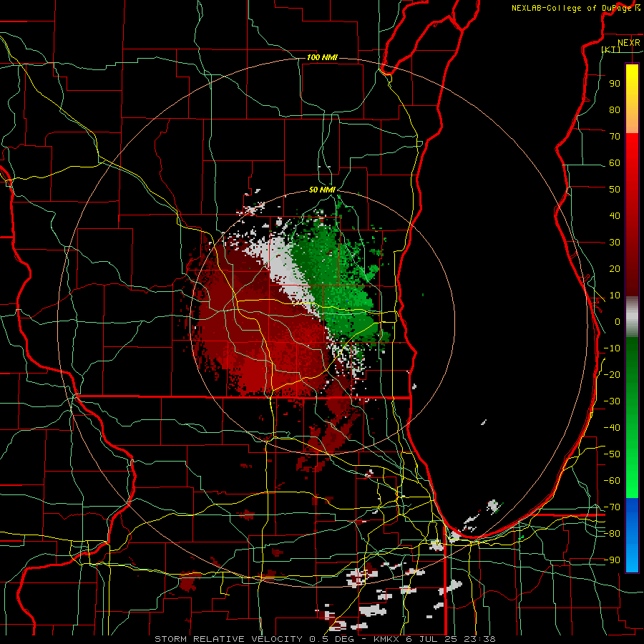Click the 70 value on velocity scale
644x644 pixels.
pyautogui.click(x=615, y=137)
